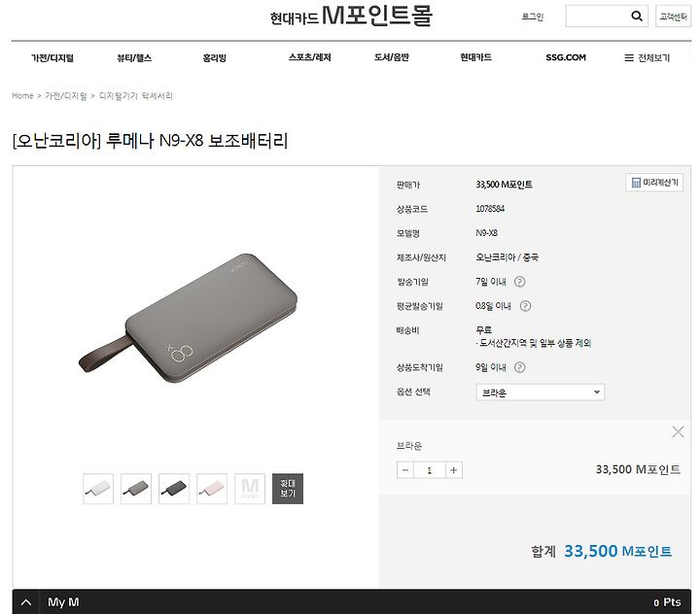Screen dimensions: 700x614
Task: Click Home in the breadcrumb
Action: (x=22, y=95)
